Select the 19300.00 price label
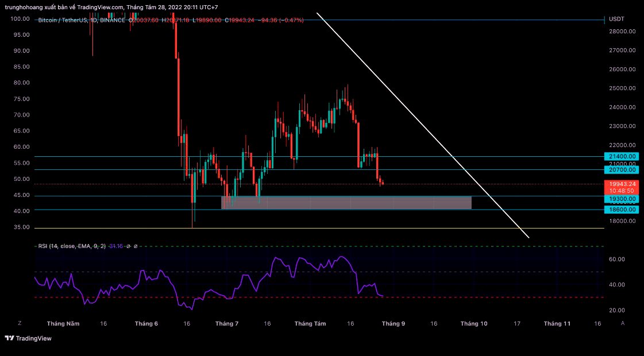Viewport: 644px width, 356px height. [x=622, y=199]
